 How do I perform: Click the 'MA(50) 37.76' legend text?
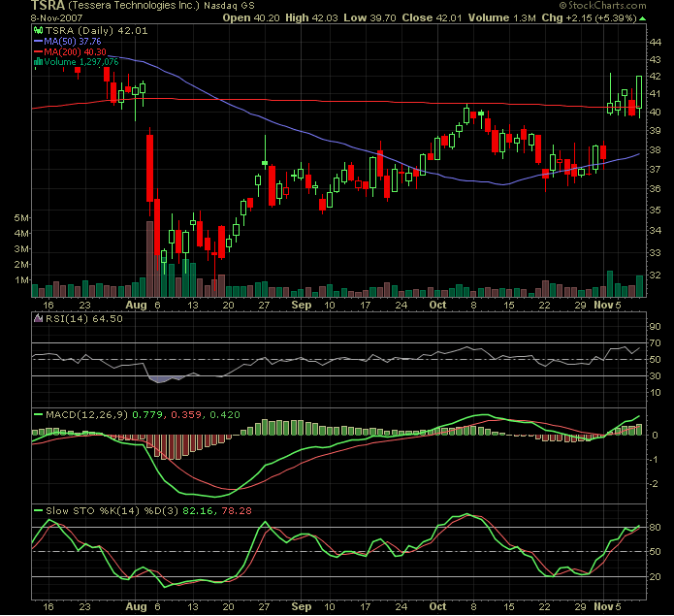pyautogui.click(x=72, y=42)
